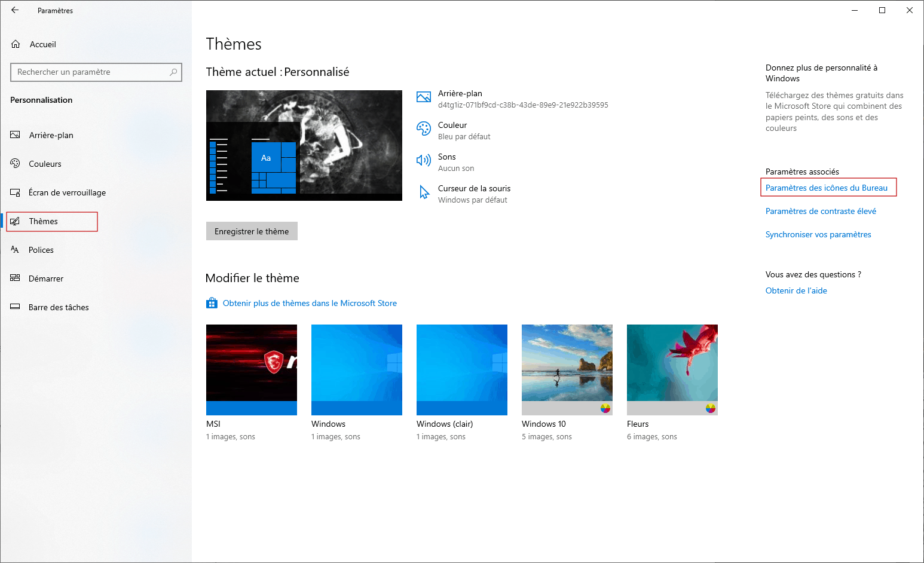Select the Fleurs theme
The width and height of the screenshot is (924, 563).
(x=672, y=369)
